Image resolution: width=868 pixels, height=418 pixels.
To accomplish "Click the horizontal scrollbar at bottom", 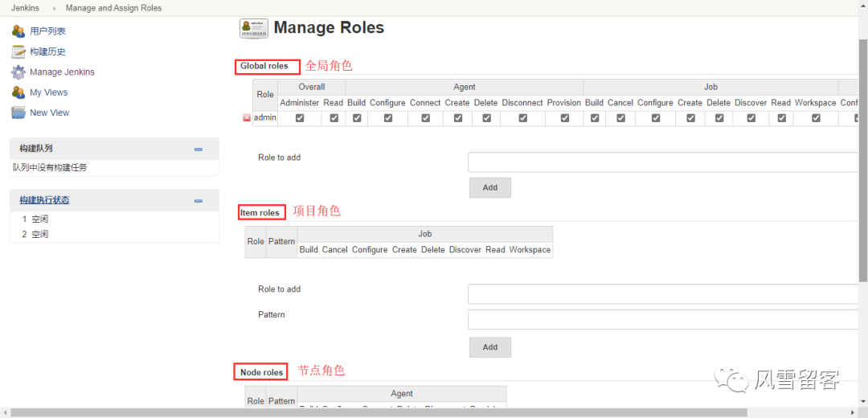I will [x=379, y=412].
